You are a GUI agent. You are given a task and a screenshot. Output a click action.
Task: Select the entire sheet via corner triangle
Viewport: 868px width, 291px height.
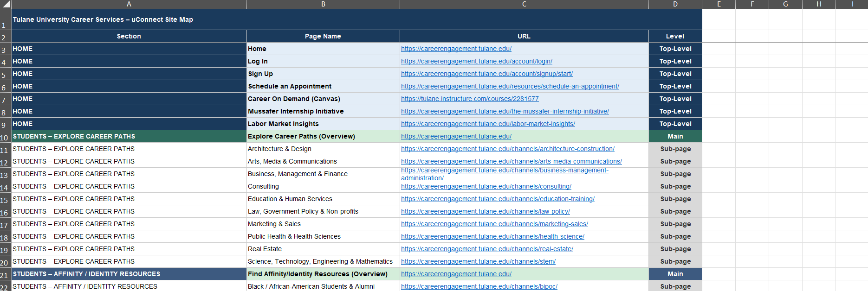6,4
